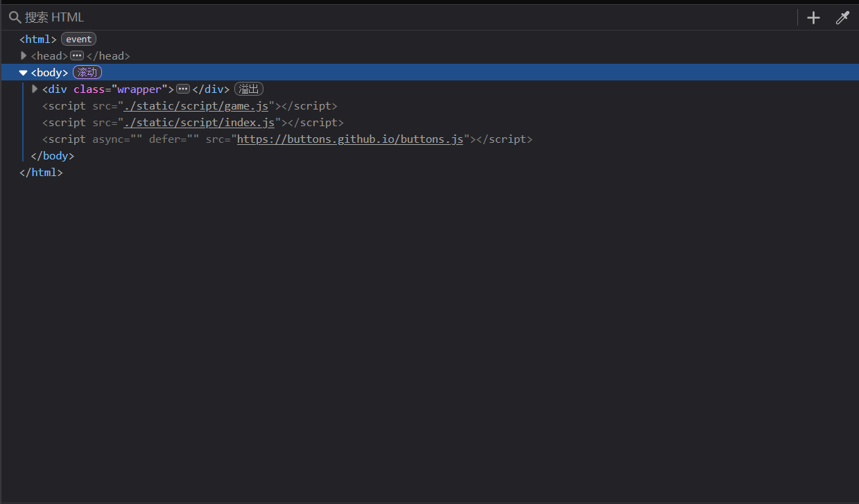The height and width of the screenshot is (504, 859).
Task: Activate the eyedropper color picker tool
Action: coord(842,18)
